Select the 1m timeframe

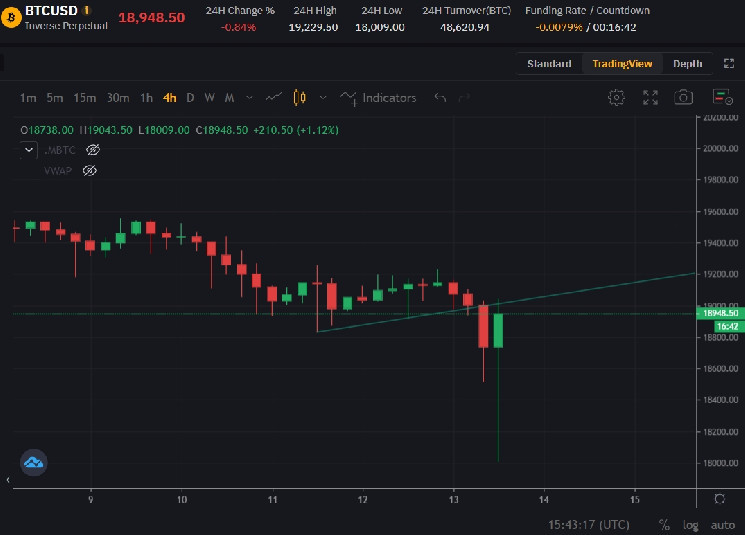click(28, 98)
